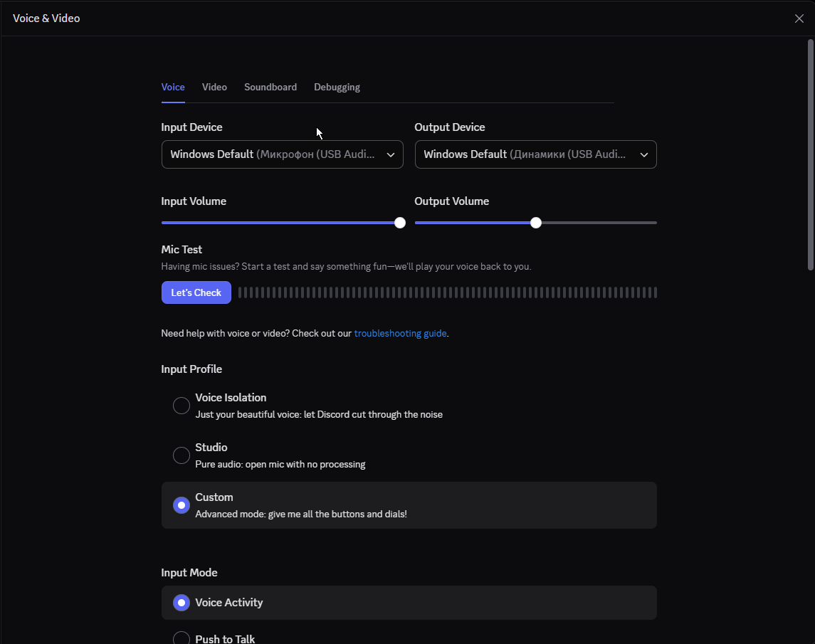
Task: Expand Input Device dropdown chevron
Action: click(x=390, y=155)
